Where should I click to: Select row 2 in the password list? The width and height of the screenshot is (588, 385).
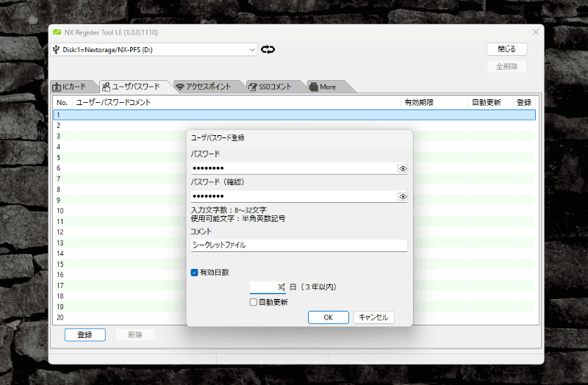pos(295,125)
